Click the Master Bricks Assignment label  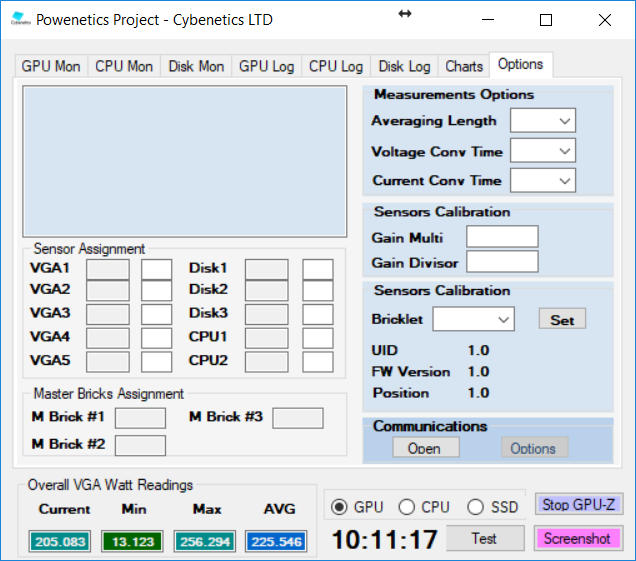tap(108, 393)
